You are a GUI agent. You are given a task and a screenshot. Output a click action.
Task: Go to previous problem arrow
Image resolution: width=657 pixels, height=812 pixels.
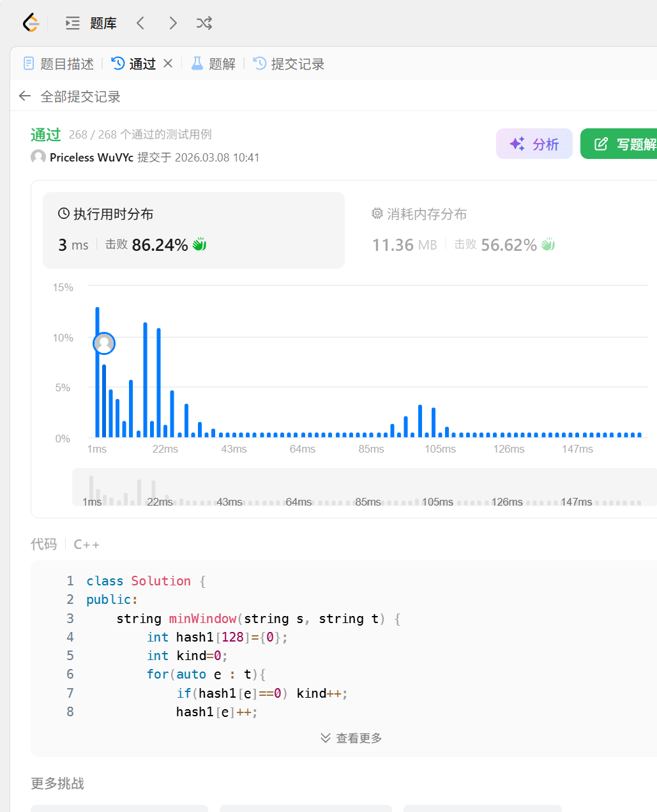click(140, 24)
